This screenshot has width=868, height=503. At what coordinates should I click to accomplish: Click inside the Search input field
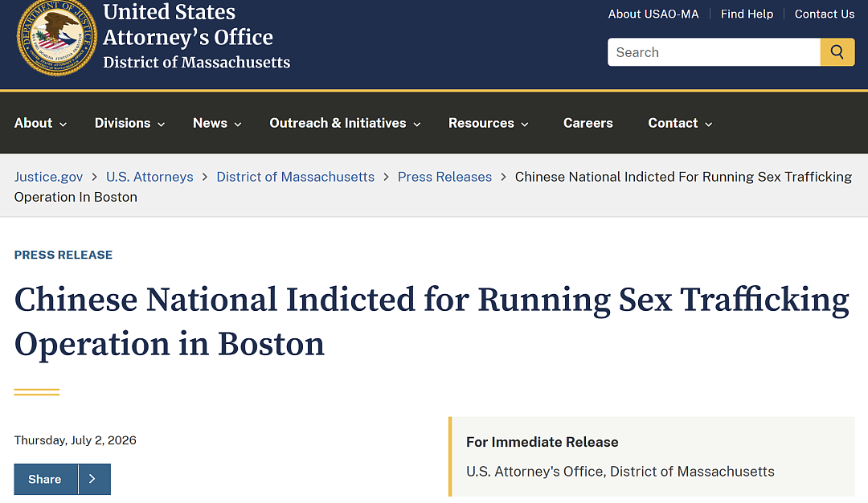[x=714, y=52]
